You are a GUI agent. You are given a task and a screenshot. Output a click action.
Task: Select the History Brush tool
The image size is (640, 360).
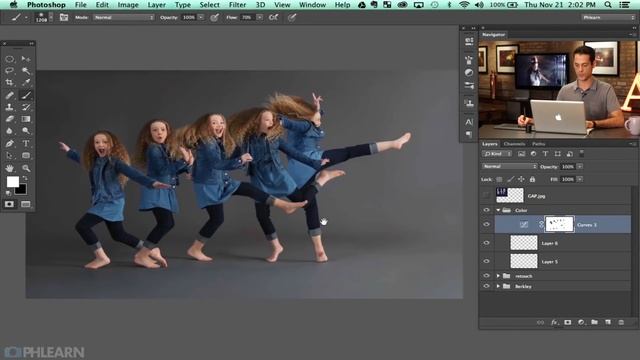(x=26, y=107)
